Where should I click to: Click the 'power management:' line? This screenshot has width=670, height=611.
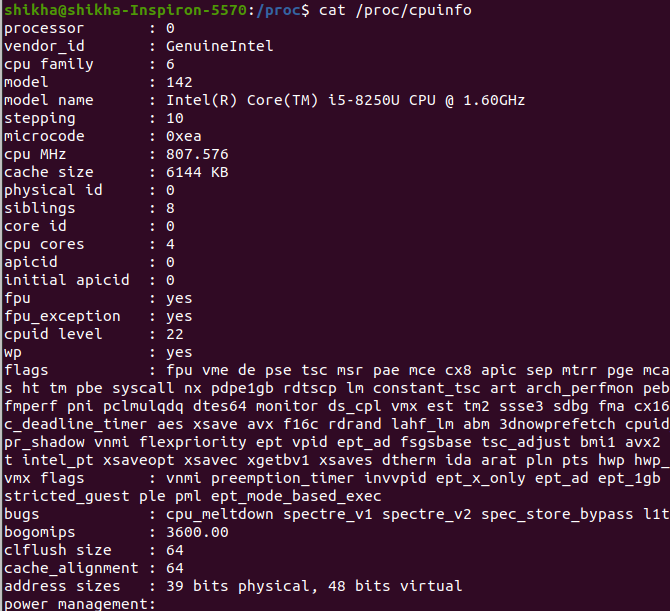click(80, 604)
